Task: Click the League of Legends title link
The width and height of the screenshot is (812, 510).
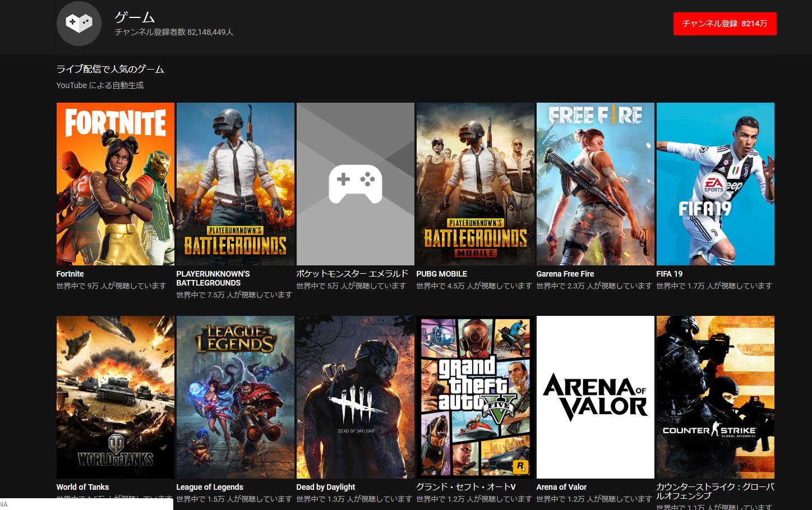Action: (210, 487)
